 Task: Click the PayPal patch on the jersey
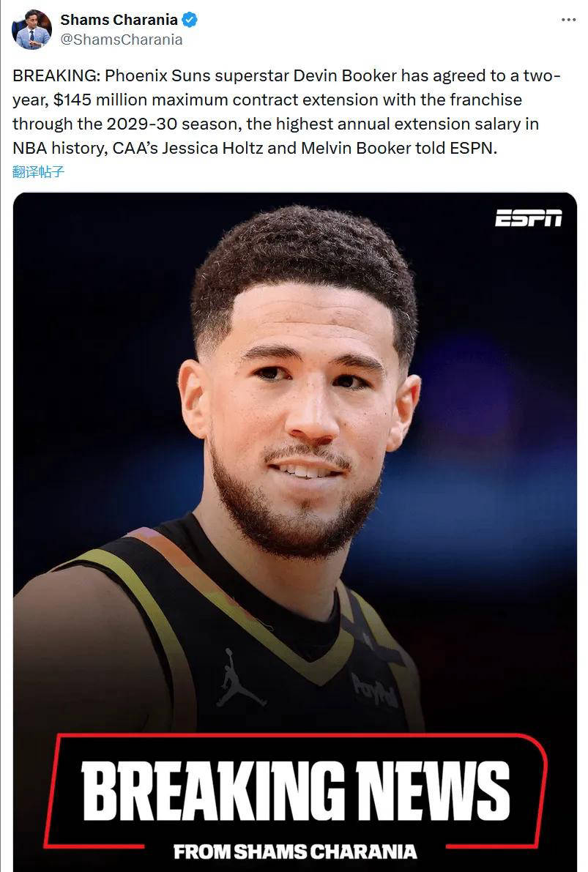pyautogui.click(x=375, y=690)
